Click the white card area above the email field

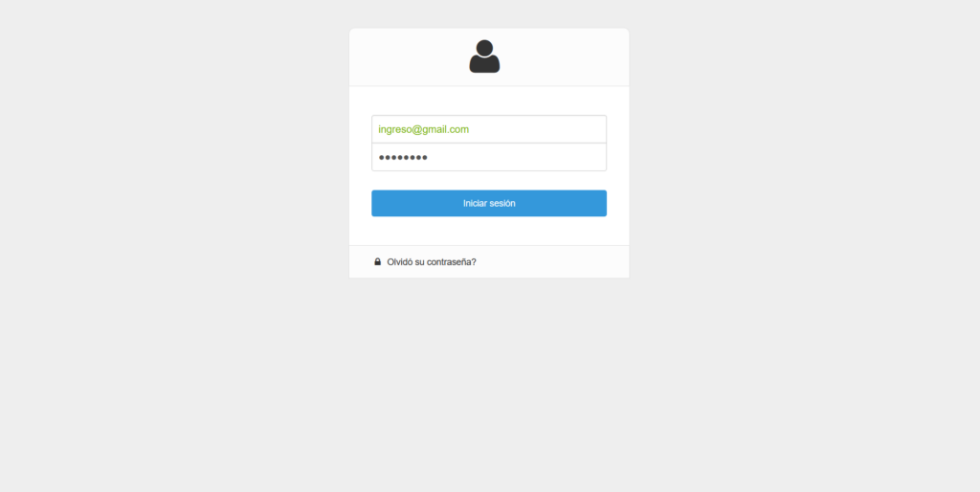(x=489, y=101)
